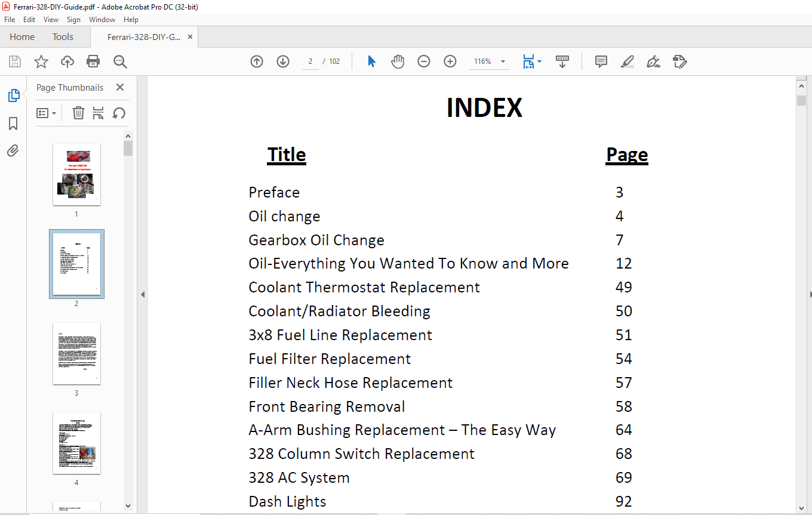
Task: Zoom out with the minus icon
Action: [x=424, y=61]
